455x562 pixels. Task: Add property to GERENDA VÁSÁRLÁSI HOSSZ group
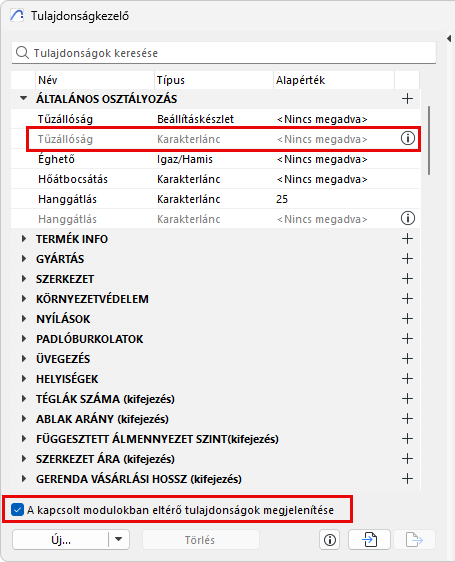click(x=407, y=478)
